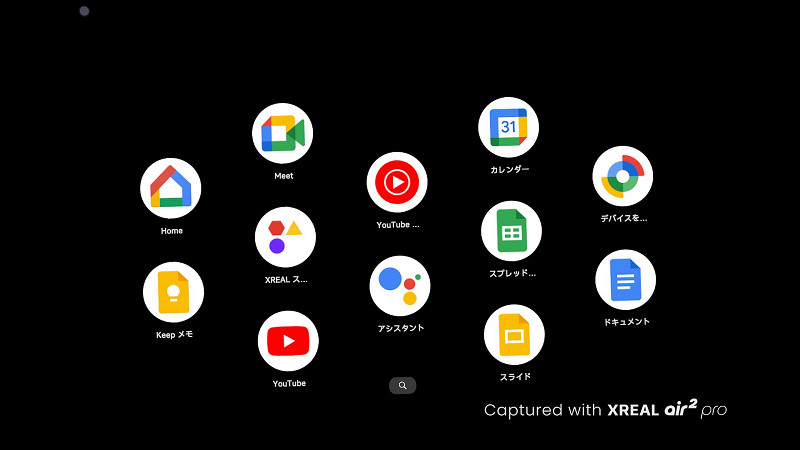Open the Google Home app icon
The width and height of the screenshot is (800, 450).
tap(170, 188)
